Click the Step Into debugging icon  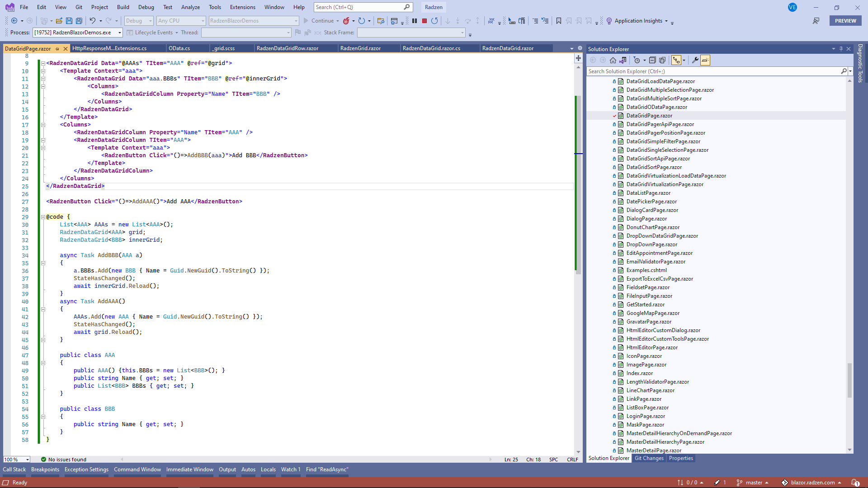click(458, 21)
